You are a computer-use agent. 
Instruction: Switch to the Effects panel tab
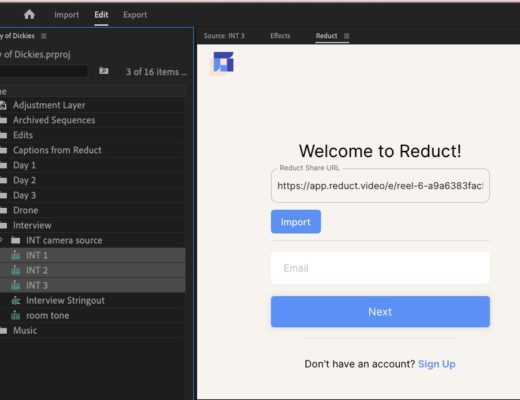click(x=280, y=36)
